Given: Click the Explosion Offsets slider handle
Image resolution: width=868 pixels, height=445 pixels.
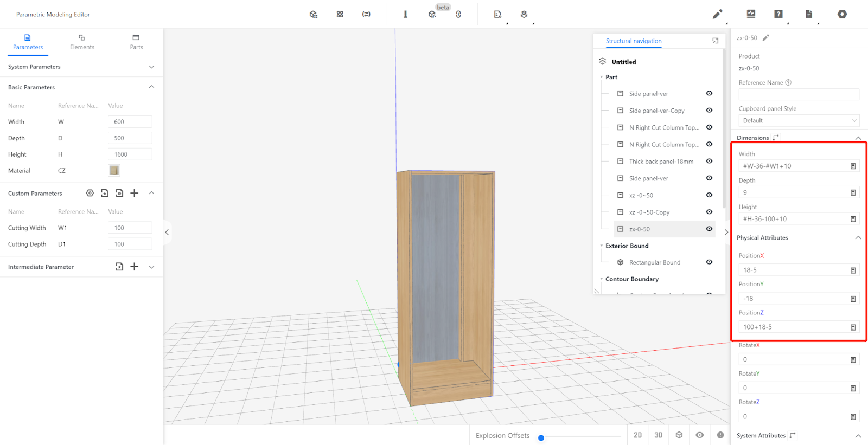Looking at the screenshot, I should coord(541,438).
